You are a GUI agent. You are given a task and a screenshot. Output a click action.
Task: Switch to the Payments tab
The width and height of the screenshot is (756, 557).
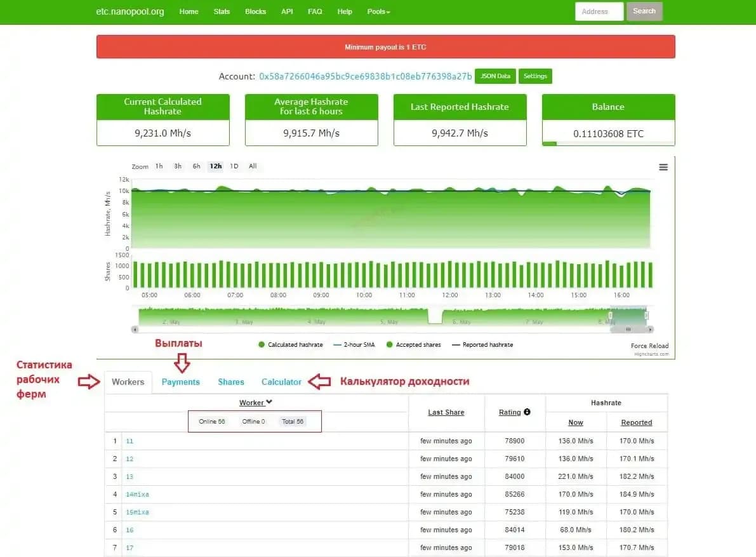(180, 382)
